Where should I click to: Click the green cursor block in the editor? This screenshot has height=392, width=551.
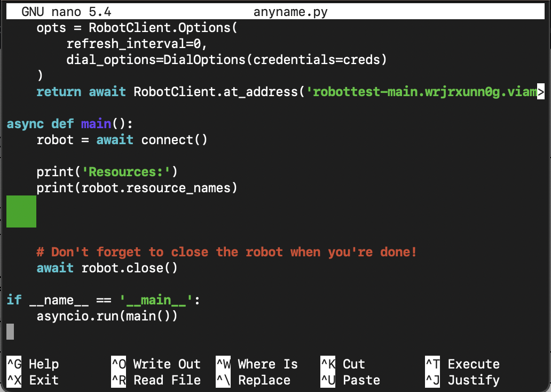coord(21,211)
